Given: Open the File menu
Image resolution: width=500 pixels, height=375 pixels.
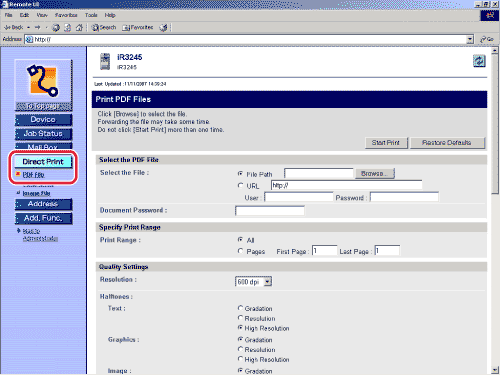Looking at the screenshot, I should [x=8, y=15].
